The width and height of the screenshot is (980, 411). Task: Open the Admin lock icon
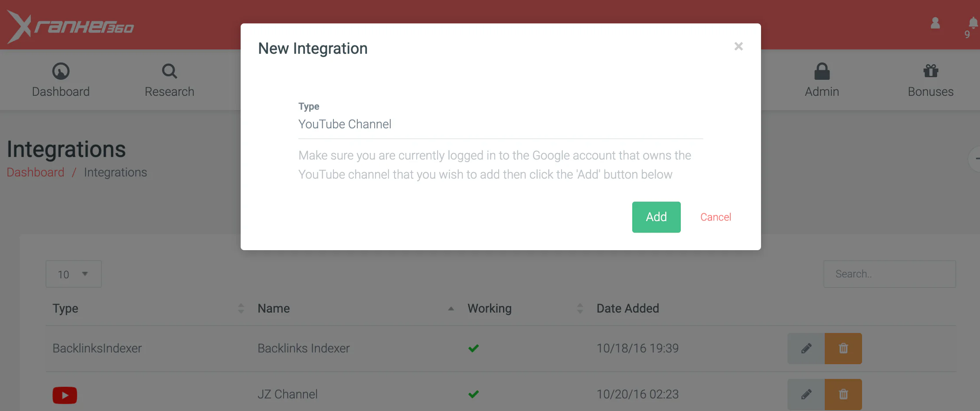pyautogui.click(x=822, y=72)
